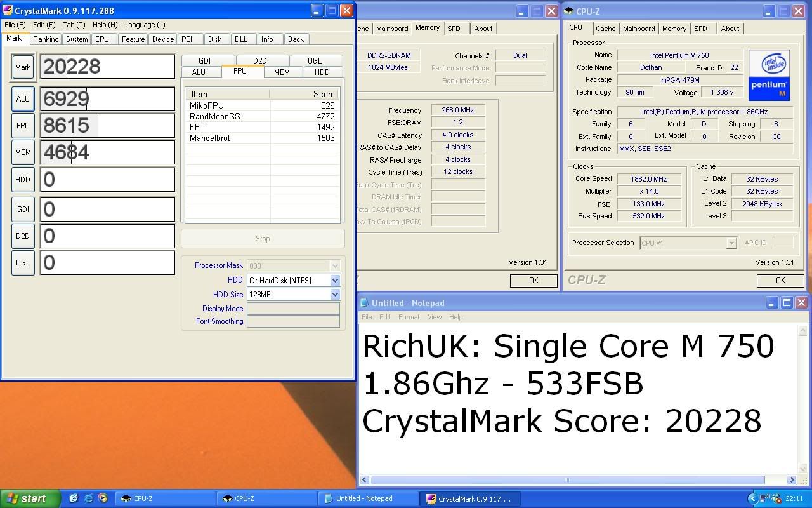This screenshot has width=812, height=508.
Task: Click the Score column header
Action: 305,94
